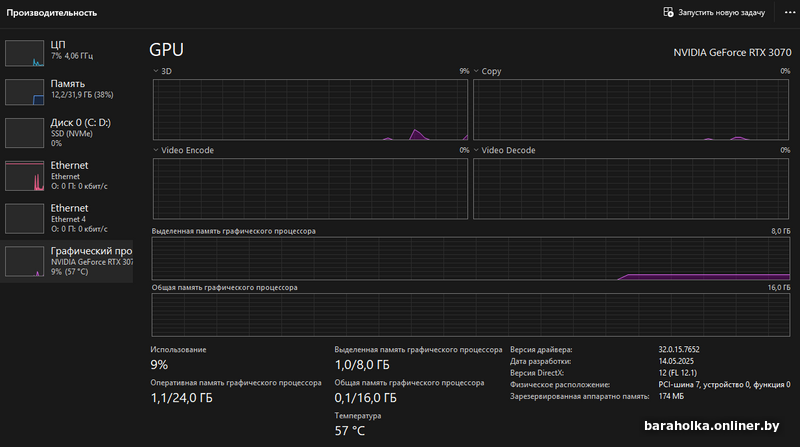Image resolution: width=800 pixels, height=447 pixels.
Task: Click Физическое расположение label
Action: pos(560,385)
